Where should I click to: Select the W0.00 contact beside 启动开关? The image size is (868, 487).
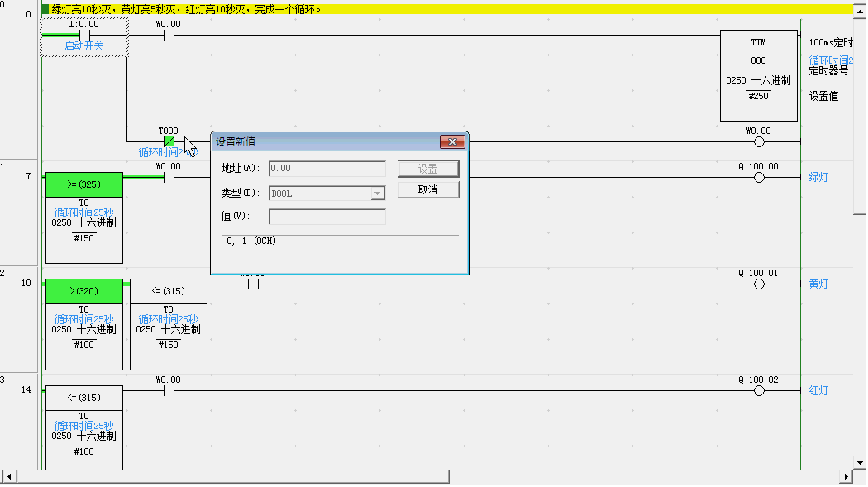point(169,36)
